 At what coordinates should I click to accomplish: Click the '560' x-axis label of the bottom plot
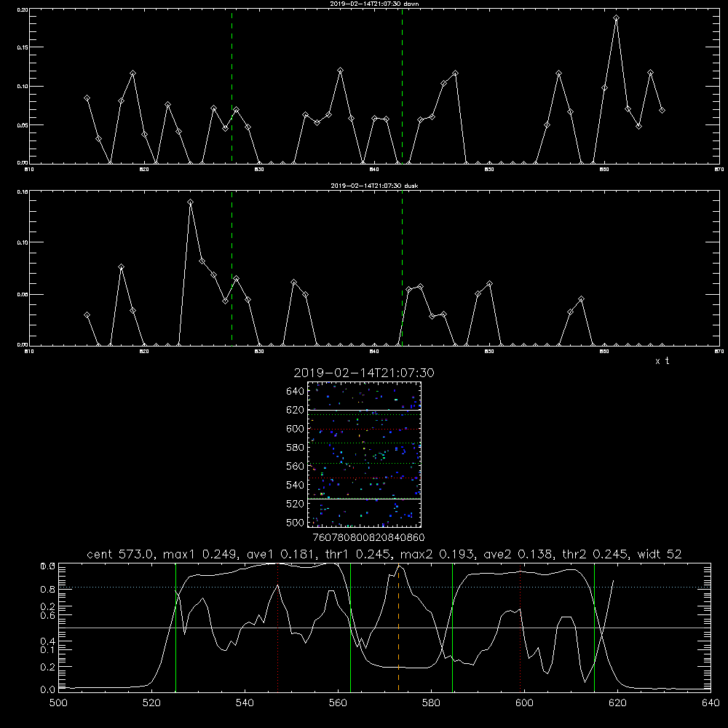tap(338, 703)
